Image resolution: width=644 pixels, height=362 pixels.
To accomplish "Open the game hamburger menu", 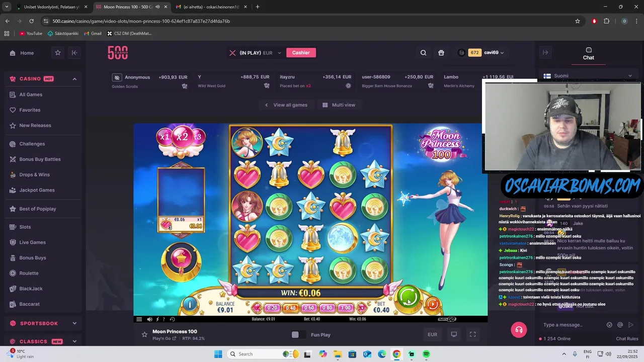I will point(139,319).
